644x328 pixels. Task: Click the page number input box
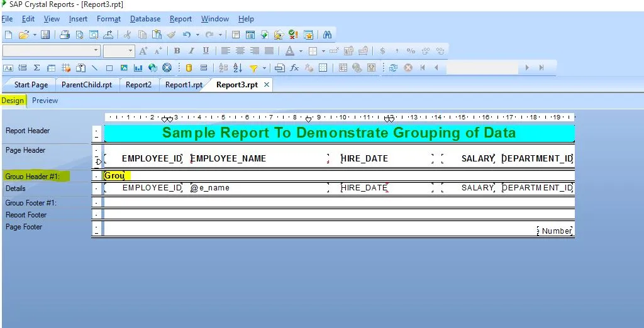(482, 68)
